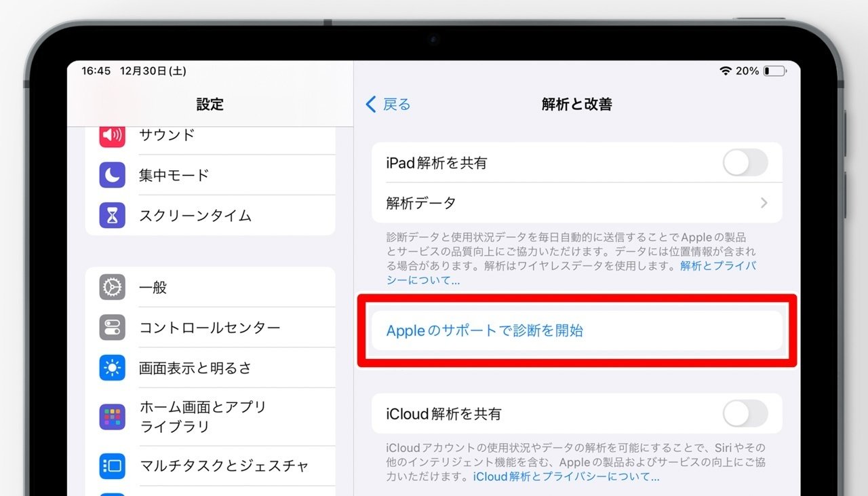Tap the Home Screen & App Library grid icon

click(112, 417)
